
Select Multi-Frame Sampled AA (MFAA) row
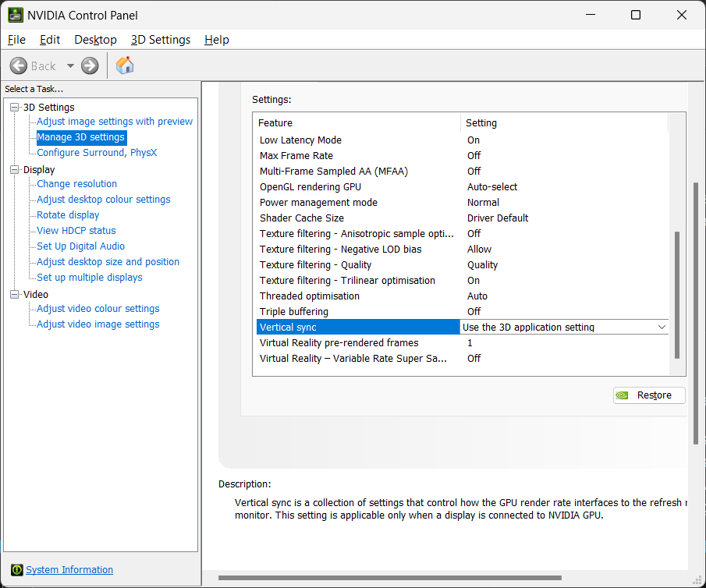tap(463, 172)
